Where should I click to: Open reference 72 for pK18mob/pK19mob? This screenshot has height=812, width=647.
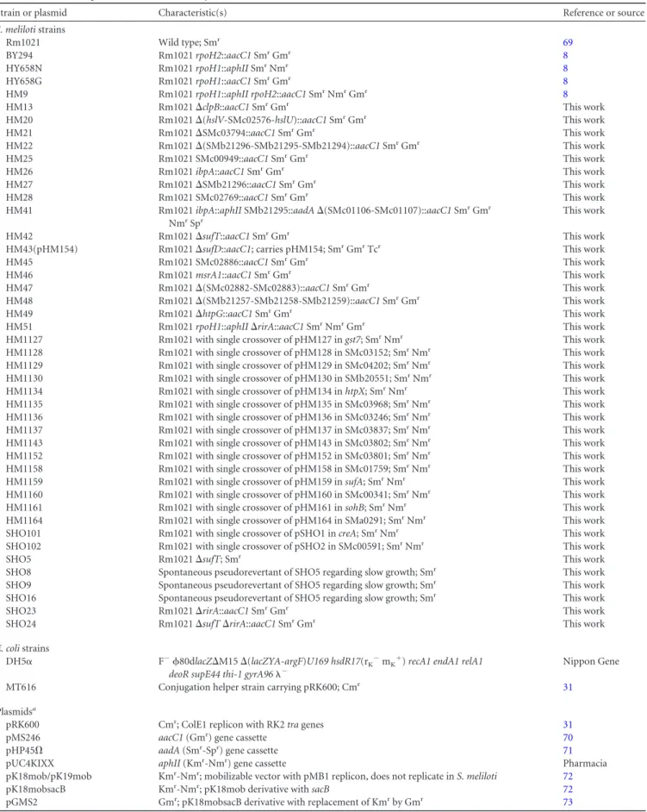click(568, 777)
